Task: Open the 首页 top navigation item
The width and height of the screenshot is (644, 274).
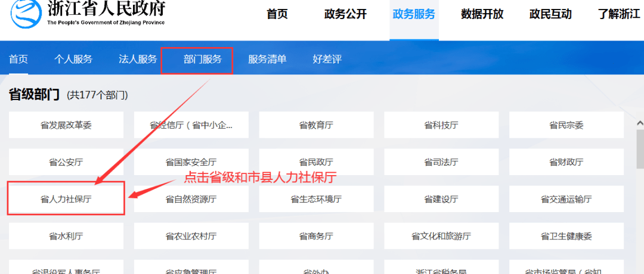Action: pos(277,14)
